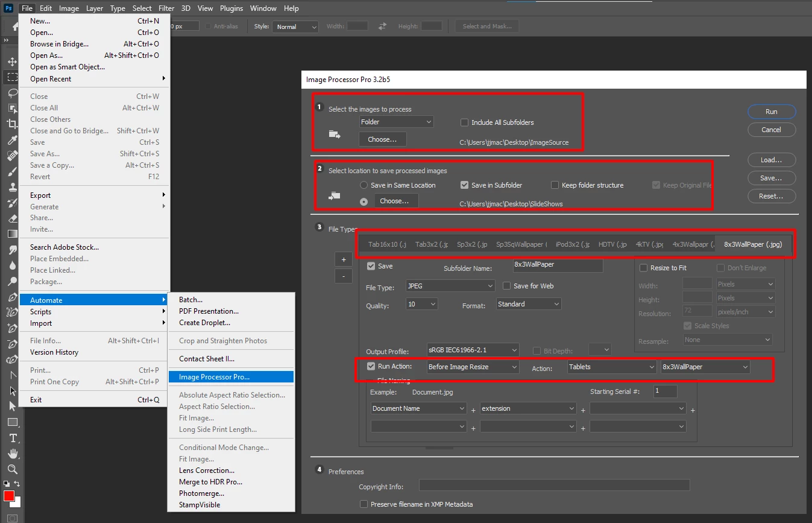Uncheck the Run Action checkbox
812x523 pixels.
click(371, 366)
